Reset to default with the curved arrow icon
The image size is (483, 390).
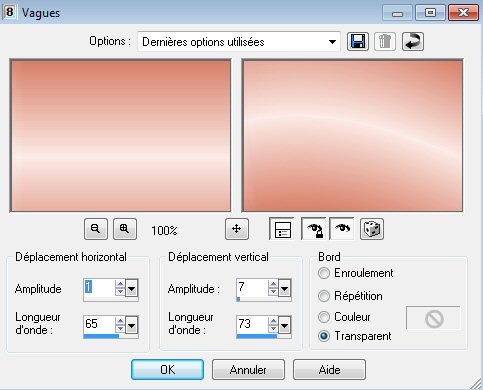[x=413, y=42]
